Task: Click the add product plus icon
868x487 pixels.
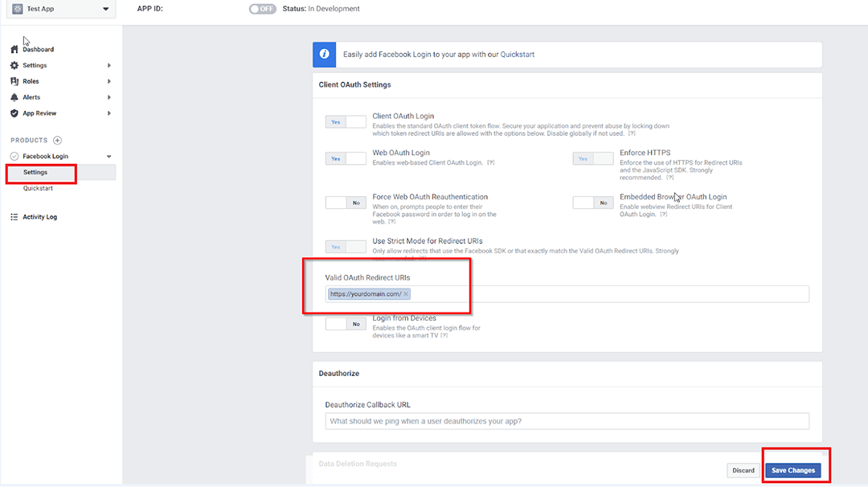Action: [58, 140]
